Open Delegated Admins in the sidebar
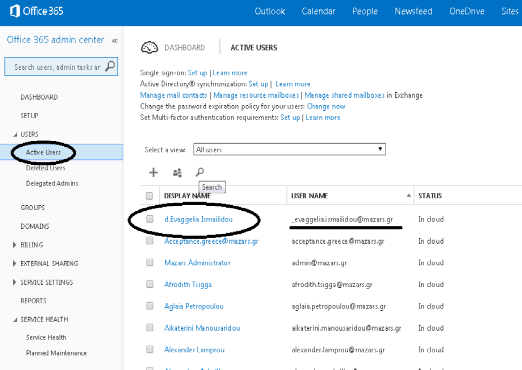 [x=52, y=183]
